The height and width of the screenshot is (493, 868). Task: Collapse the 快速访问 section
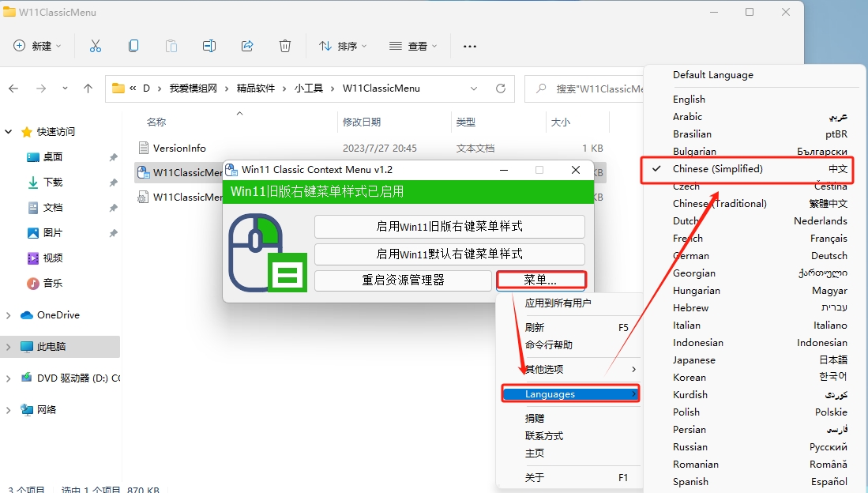[9, 132]
